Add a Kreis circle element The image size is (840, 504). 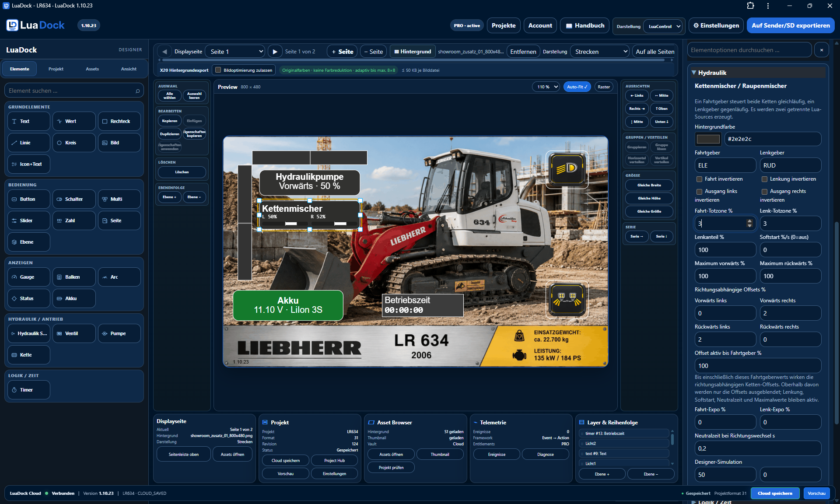coord(74,143)
